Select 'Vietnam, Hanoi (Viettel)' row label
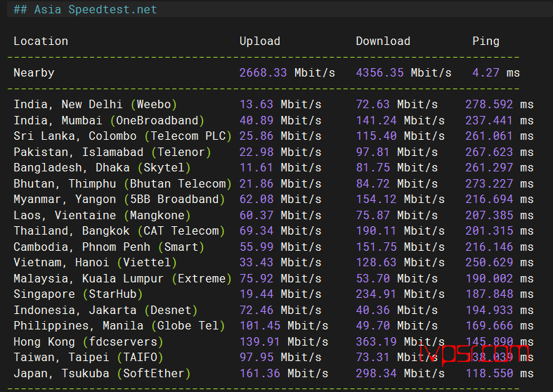This screenshot has height=392, width=553. (96, 263)
